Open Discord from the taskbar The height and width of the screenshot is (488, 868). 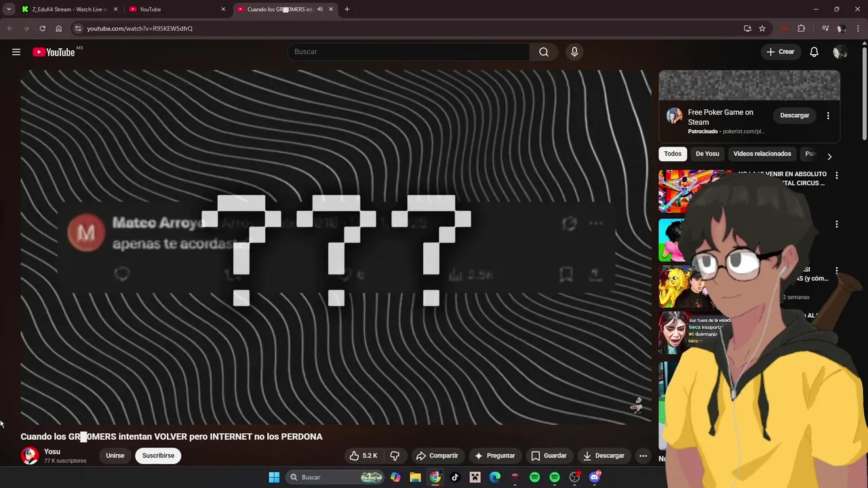[x=595, y=477]
